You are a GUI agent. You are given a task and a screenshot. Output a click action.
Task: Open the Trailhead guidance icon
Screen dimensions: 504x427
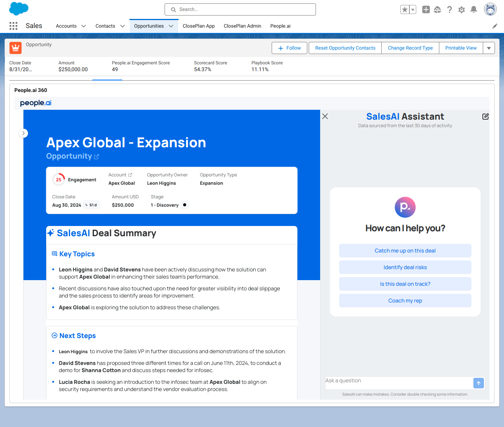[437, 9]
